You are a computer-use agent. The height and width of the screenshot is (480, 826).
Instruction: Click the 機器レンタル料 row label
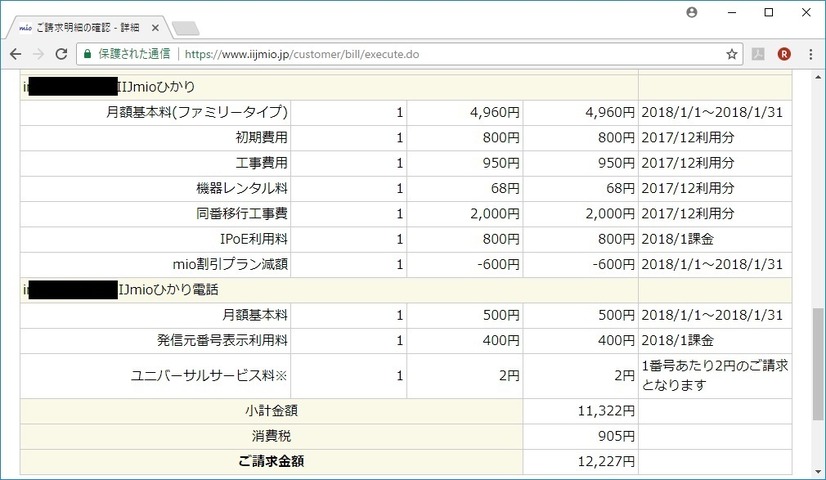[x=242, y=188]
